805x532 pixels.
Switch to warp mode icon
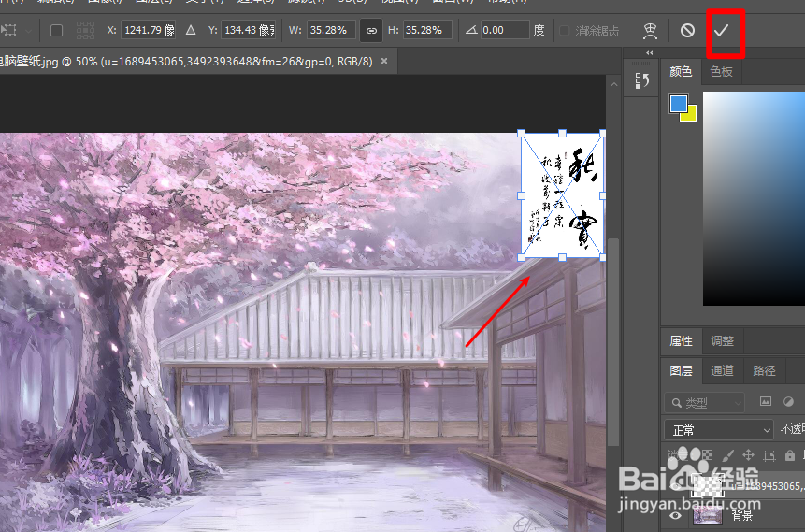[x=651, y=31]
